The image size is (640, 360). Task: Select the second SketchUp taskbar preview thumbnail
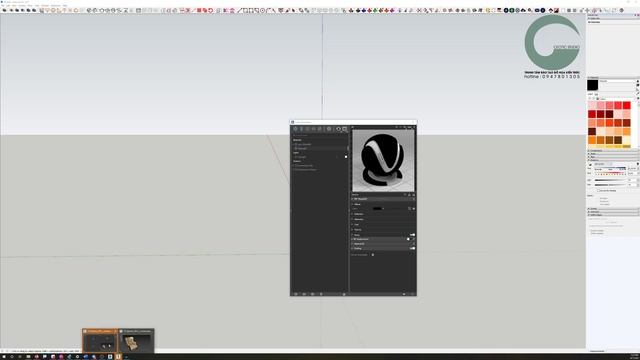(x=136, y=340)
